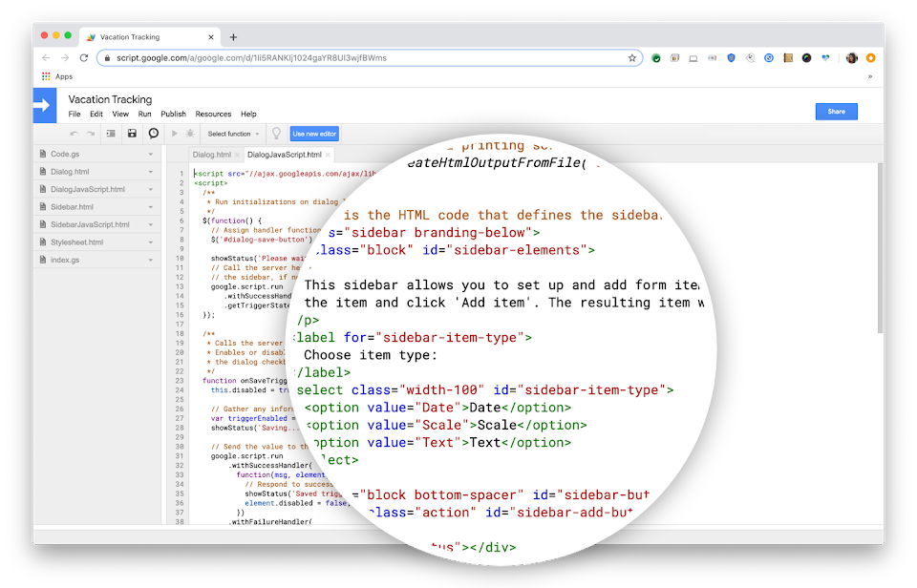
Task: Open the Publish menu
Action: [x=173, y=114]
